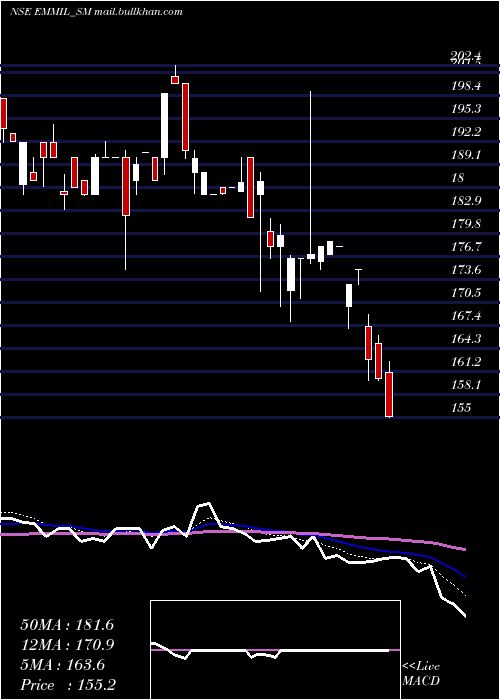Screen dimensions: 500x700
Task: Click the 12MA : 170.9 readout
Action: pyautogui.click(x=67, y=645)
